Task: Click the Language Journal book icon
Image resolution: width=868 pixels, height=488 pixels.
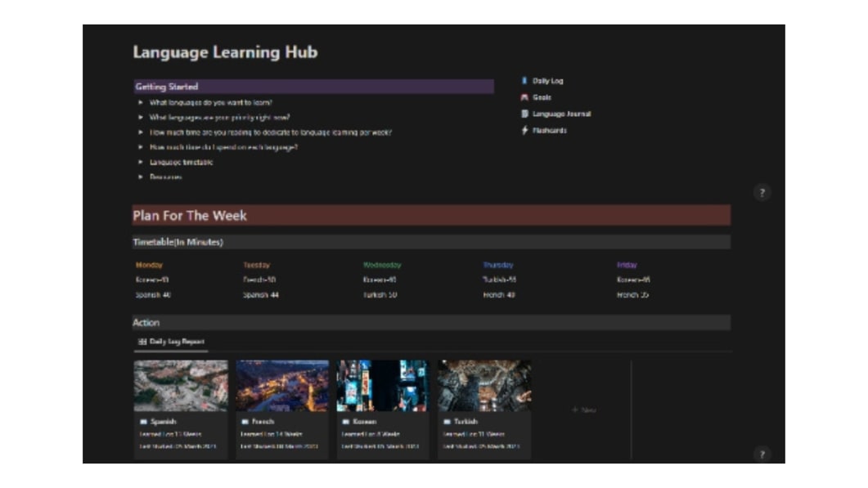Action: [x=524, y=114]
